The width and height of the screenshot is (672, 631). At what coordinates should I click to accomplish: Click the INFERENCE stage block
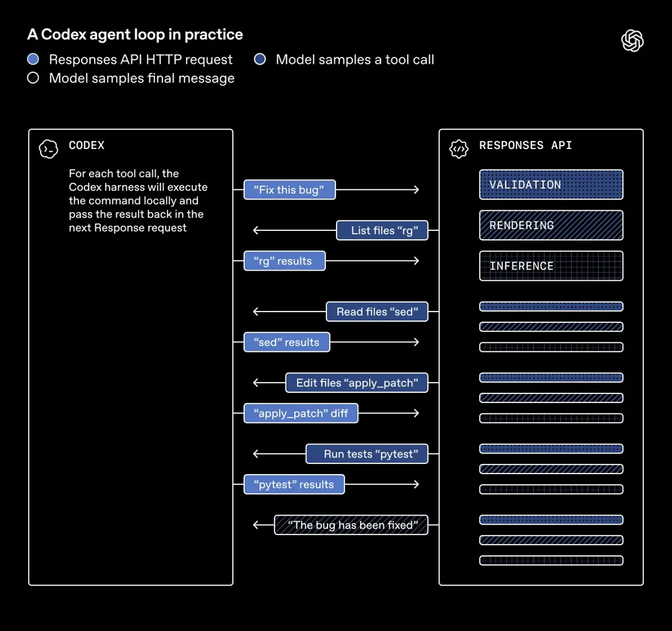551,266
